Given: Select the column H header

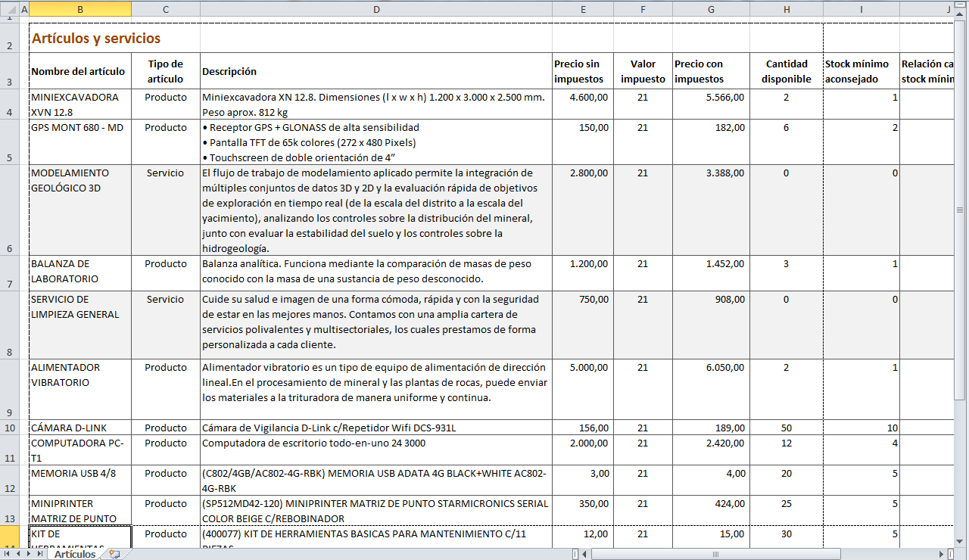Looking at the screenshot, I should point(787,8).
